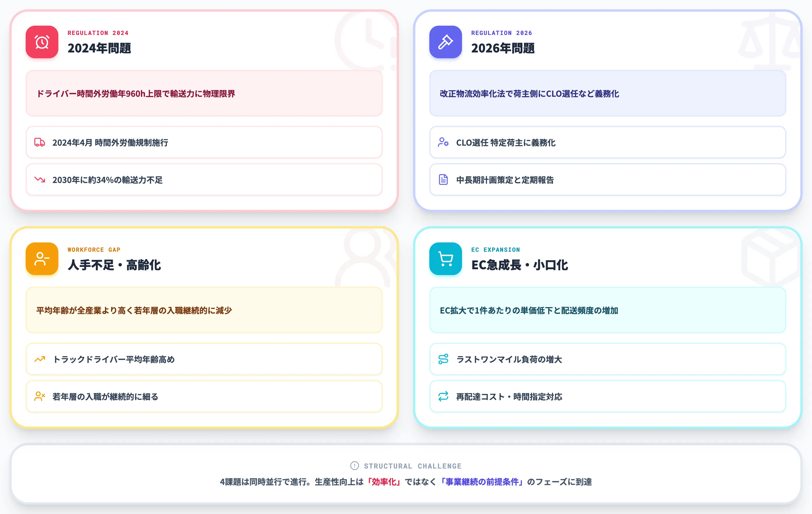Click the purple gavel icon
The width and height of the screenshot is (812, 514).
click(445, 42)
